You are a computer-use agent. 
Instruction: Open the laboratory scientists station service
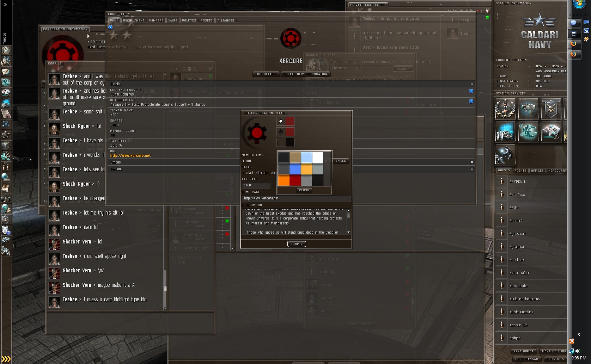pyautogui.click(x=505, y=131)
